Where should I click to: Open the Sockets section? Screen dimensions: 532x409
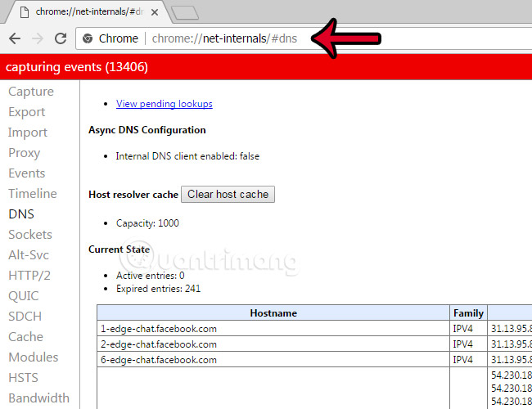tap(29, 234)
